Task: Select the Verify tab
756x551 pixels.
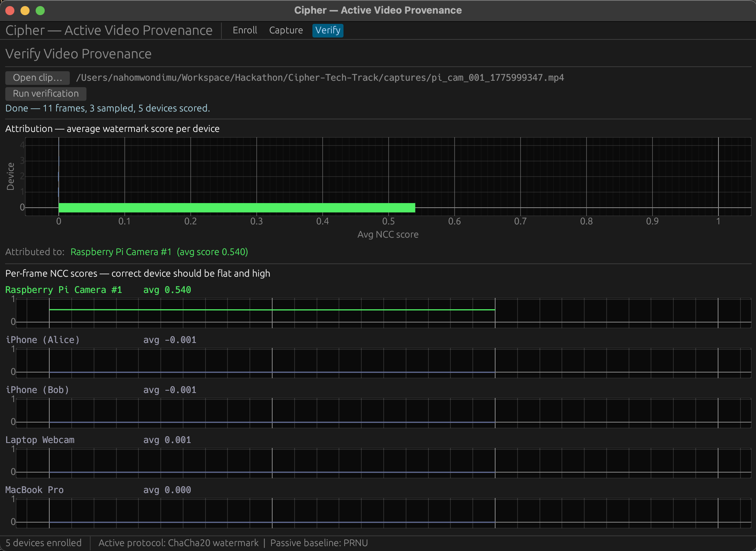Action: click(328, 30)
